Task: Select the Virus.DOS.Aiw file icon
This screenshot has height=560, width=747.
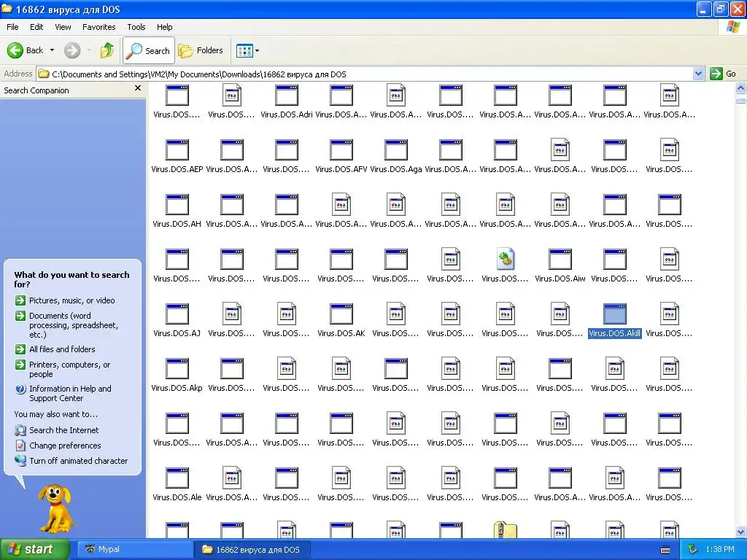Action: coord(560,260)
